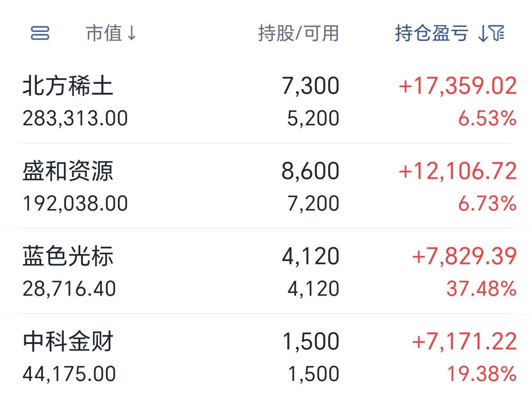Image resolution: width=532 pixels, height=395 pixels.
Task: Sort by 持仓盈亏 header
Action: tap(432, 33)
